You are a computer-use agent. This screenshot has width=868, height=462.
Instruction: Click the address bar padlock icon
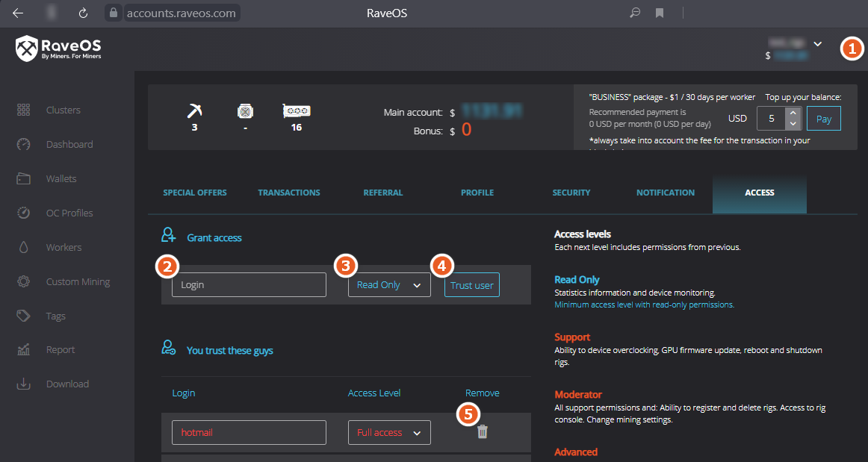pos(114,13)
